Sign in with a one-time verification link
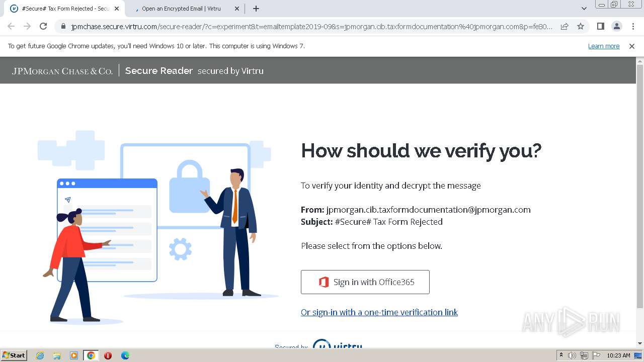The height and width of the screenshot is (362, 644). (379, 312)
